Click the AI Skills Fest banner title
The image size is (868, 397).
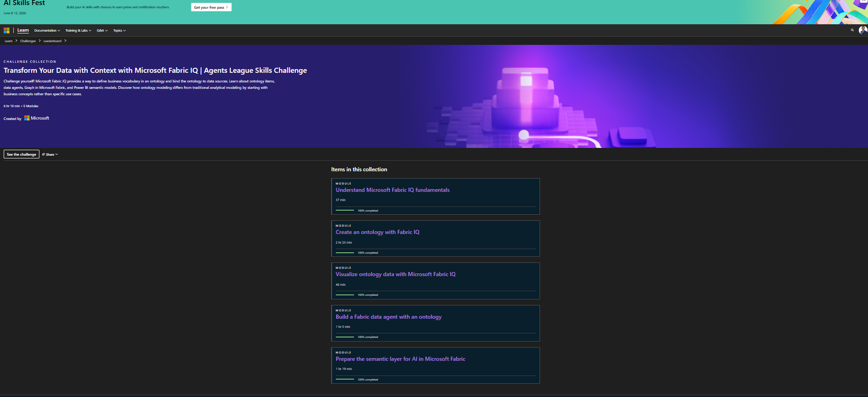pyautogui.click(x=24, y=3)
